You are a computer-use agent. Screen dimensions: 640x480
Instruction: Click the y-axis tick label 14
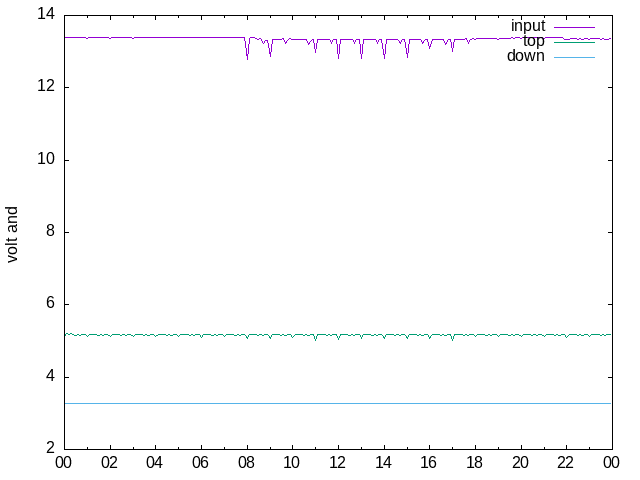(45, 15)
